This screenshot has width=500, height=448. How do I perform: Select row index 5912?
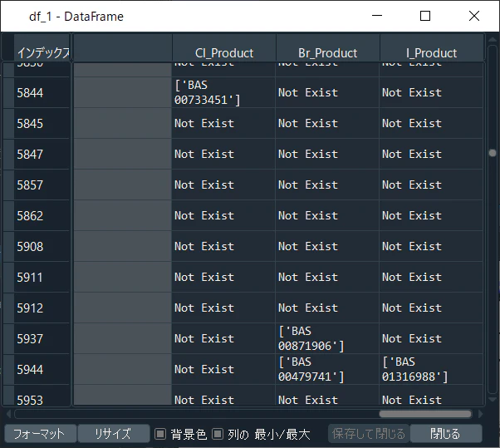[x=42, y=308]
